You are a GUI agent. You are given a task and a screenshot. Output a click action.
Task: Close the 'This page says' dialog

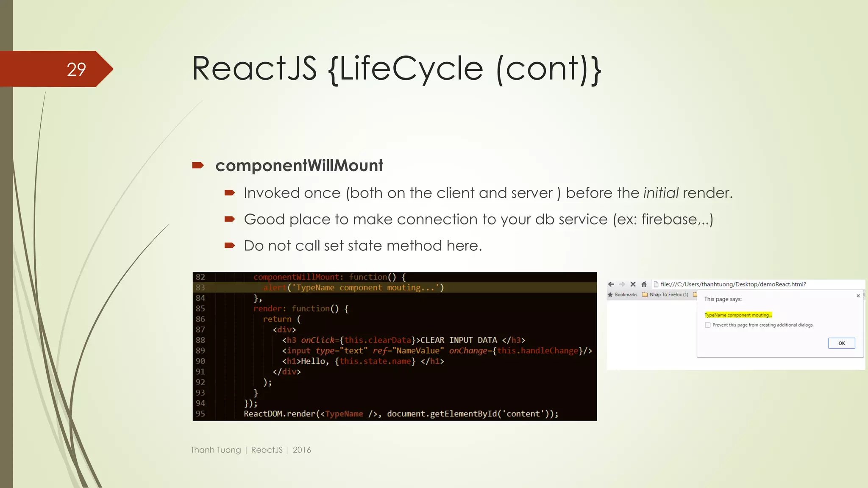click(x=858, y=296)
